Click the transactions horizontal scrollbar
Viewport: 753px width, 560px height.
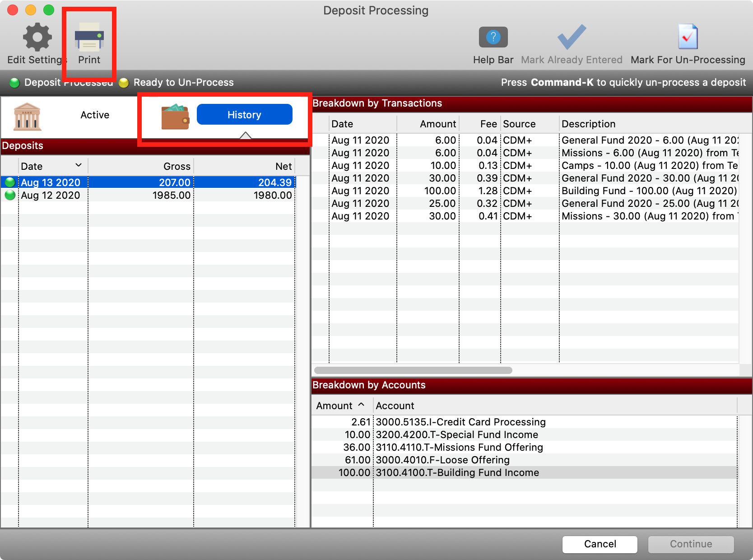click(x=413, y=370)
